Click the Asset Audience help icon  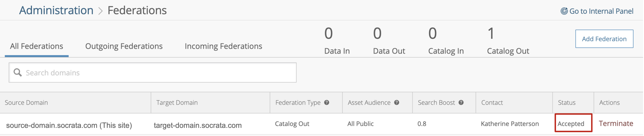(397, 102)
